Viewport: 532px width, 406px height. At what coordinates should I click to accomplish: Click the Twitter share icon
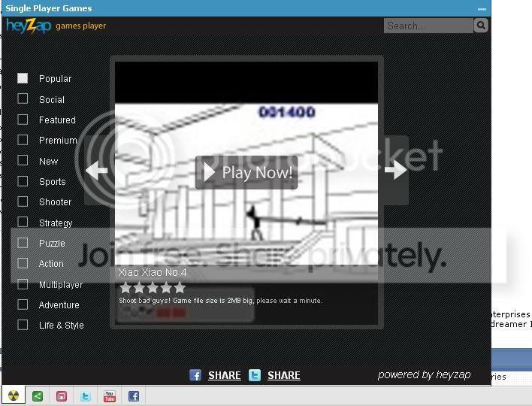pyautogui.click(x=255, y=375)
